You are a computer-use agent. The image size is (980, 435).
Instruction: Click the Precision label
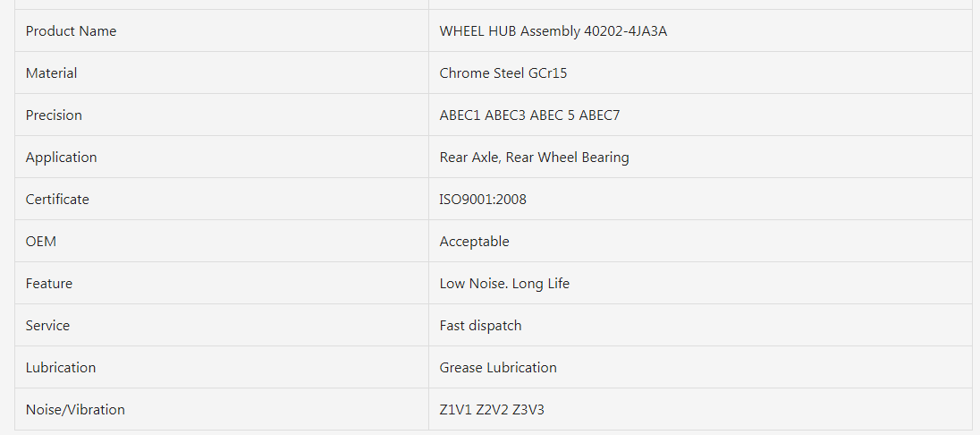(x=54, y=115)
